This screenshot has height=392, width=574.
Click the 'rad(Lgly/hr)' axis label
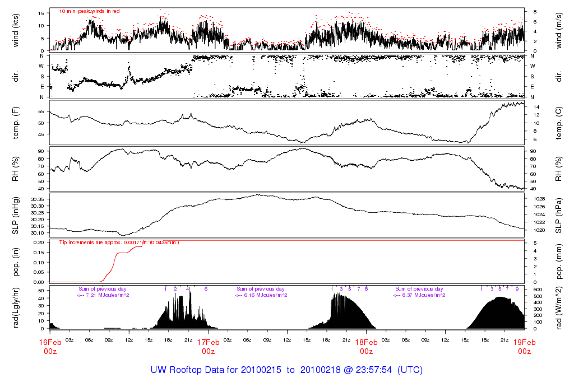coord(15,307)
